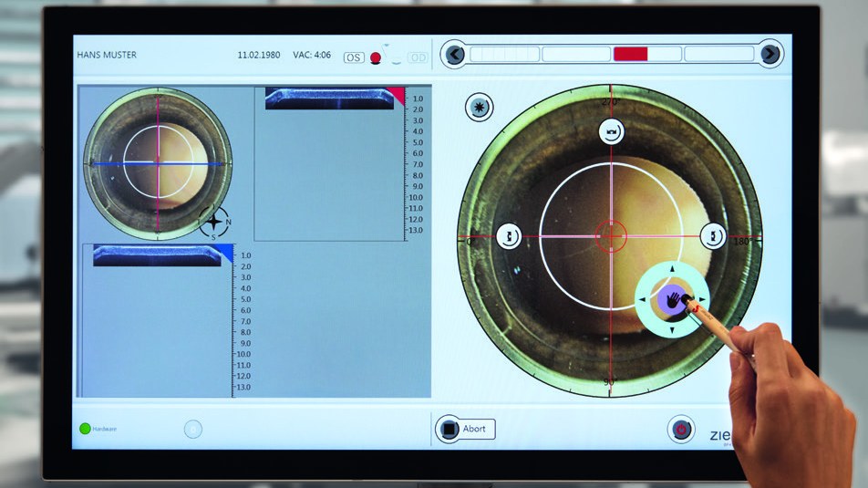Tap the rotate icon near 180° mark
Viewport: 868px width, 488px height.
click(713, 236)
